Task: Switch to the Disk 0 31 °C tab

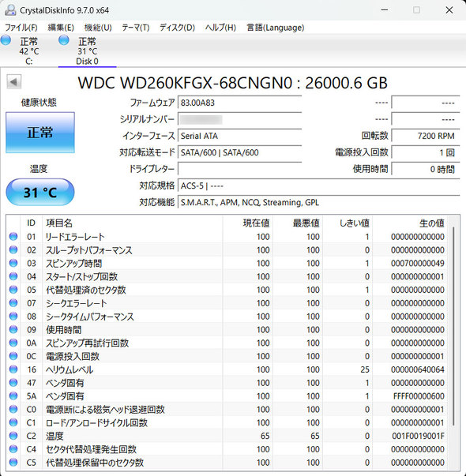Action: coord(87,51)
